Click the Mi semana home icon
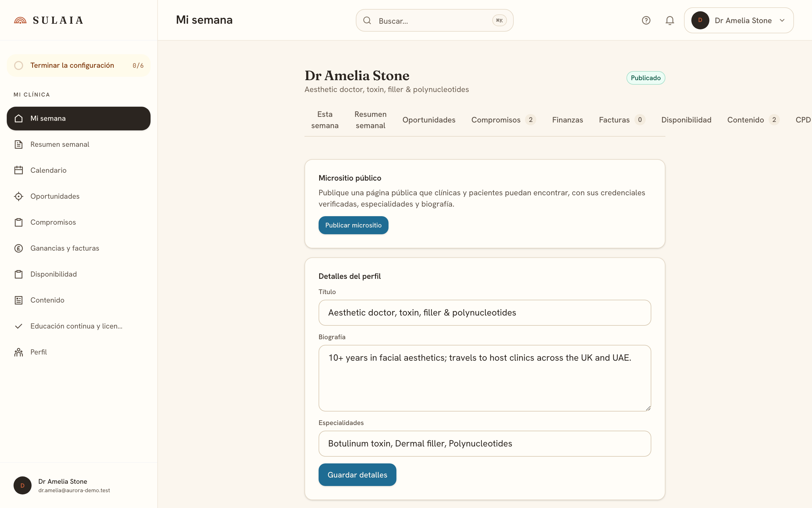The width and height of the screenshot is (812, 508). [x=19, y=118]
